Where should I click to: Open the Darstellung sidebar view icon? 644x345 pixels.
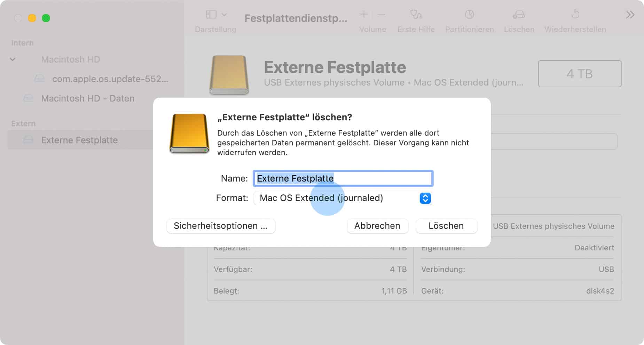pyautogui.click(x=211, y=15)
